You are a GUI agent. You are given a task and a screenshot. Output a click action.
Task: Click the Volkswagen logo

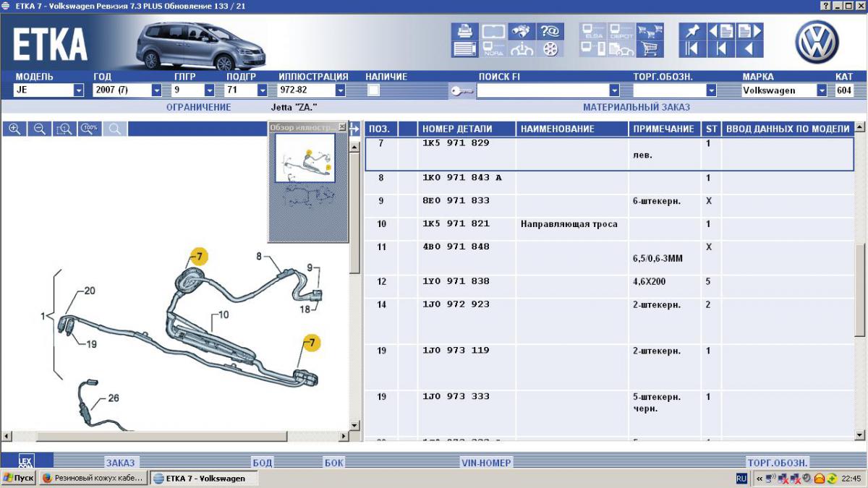817,41
